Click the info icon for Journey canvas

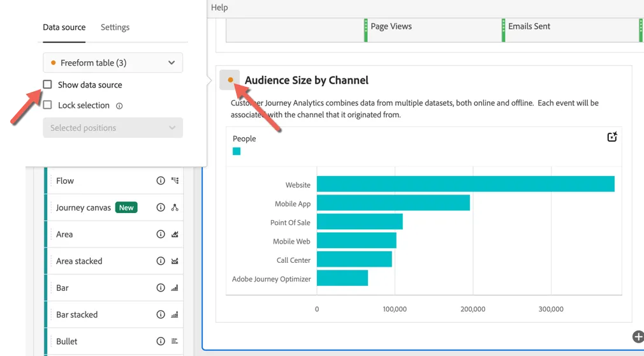click(161, 207)
